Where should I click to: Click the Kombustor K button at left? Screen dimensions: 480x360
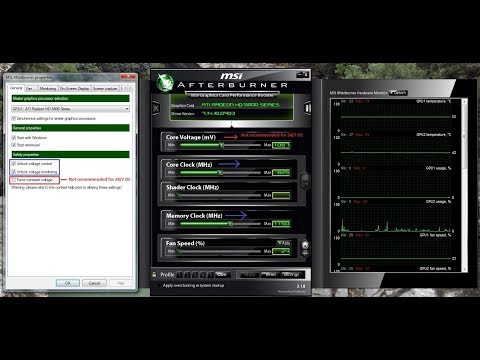(x=156, y=108)
